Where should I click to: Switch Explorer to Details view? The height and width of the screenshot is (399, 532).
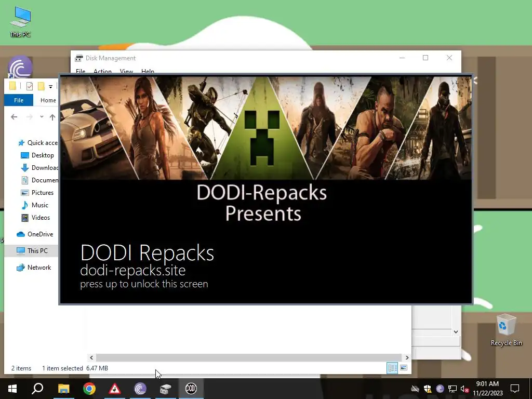point(392,368)
